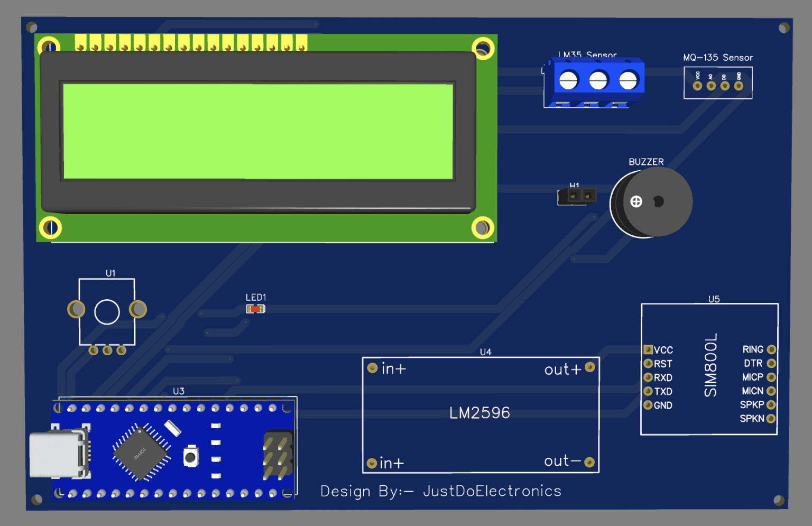Select the LED1 indicator

(255, 308)
